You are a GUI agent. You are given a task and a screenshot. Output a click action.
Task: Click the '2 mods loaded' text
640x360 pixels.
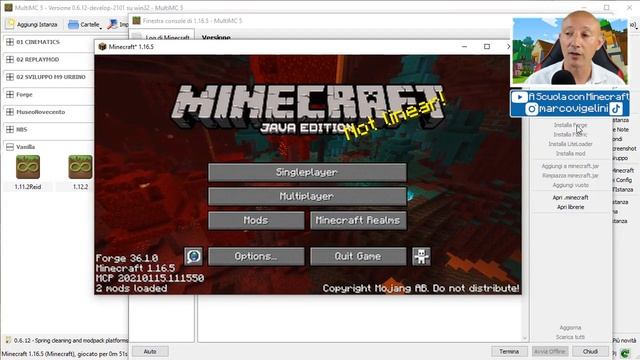pyautogui.click(x=131, y=289)
